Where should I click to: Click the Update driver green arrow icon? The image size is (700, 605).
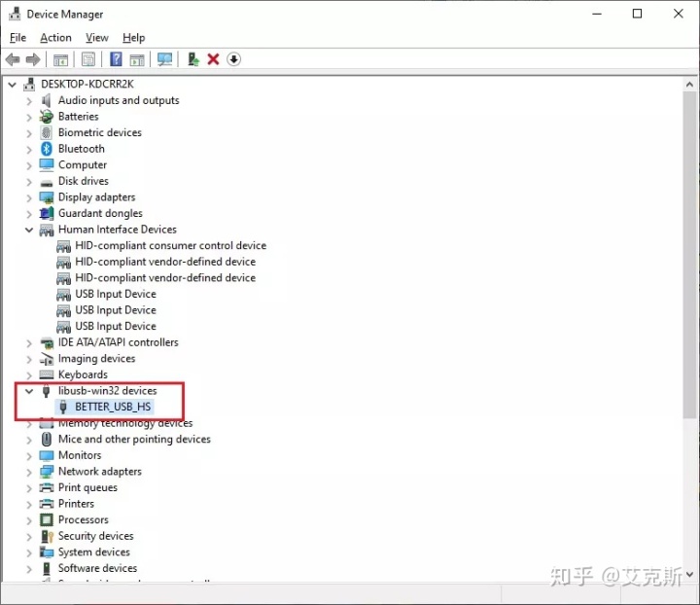pos(193,59)
